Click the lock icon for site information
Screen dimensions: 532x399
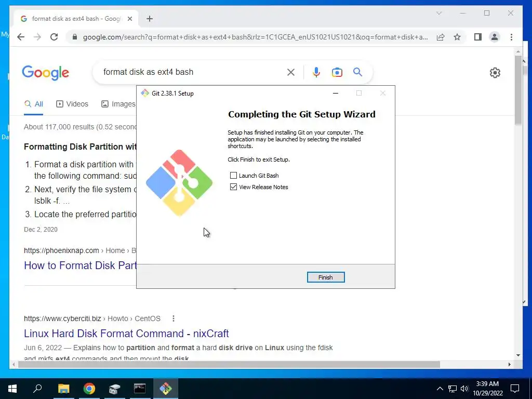click(75, 37)
